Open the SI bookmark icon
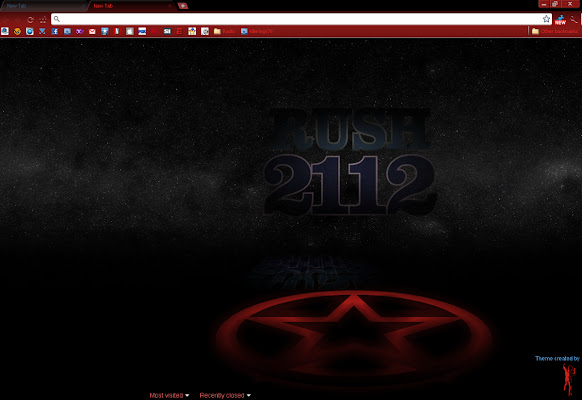Screen dimensions: 582x400 (167, 31)
